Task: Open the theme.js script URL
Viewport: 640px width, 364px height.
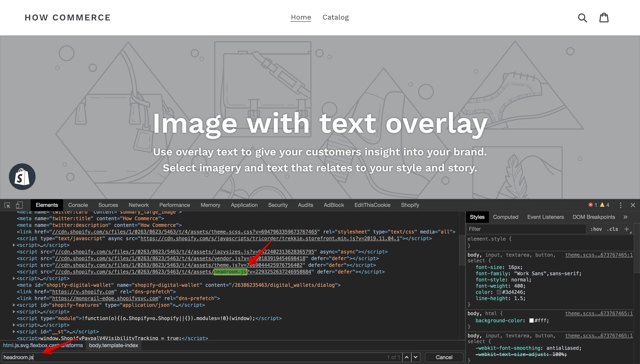Action: pyautogui.click(x=178, y=265)
